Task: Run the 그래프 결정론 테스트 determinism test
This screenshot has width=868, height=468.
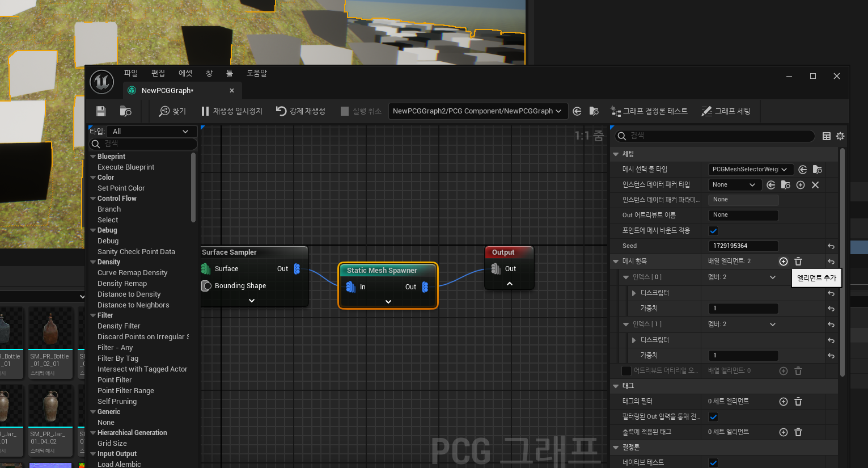Action: (x=649, y=111)
